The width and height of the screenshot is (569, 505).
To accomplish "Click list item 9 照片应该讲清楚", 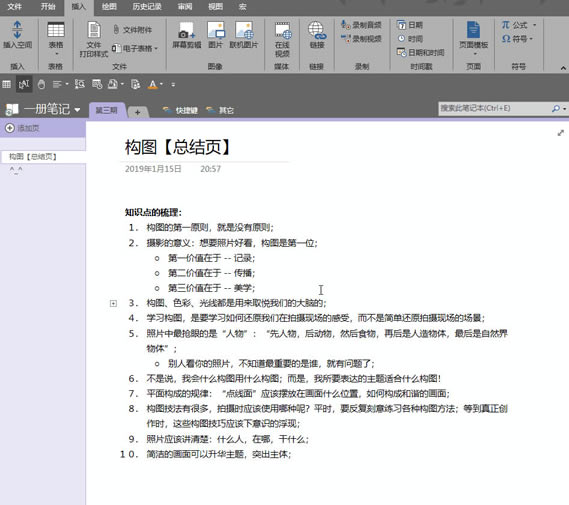I will (x=228, y=439).
